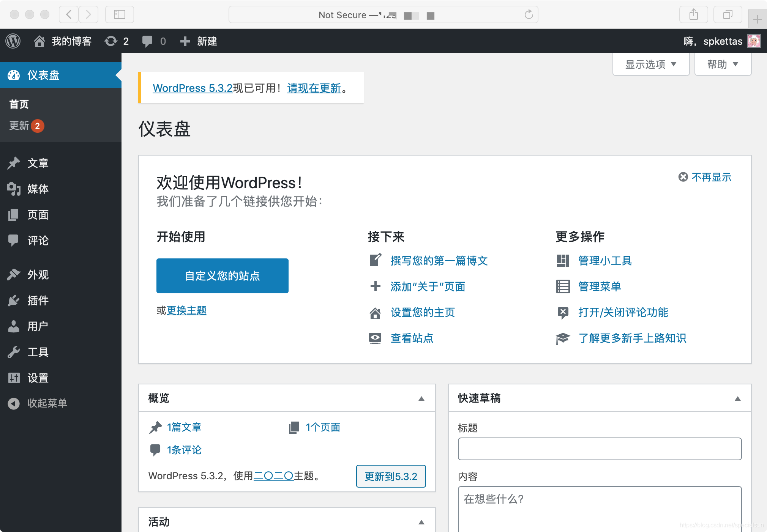The height and width of the screenshot is (532, 767).
Task: Click the menu list icon beside 管理菜单
Action: (x=563, y=286)
